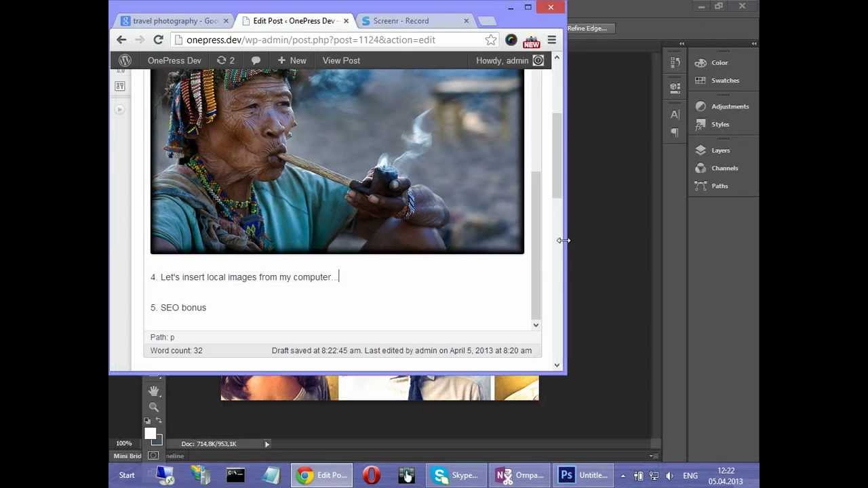868x488 pixels.
Task: Close the Screenr - Record tab
Action: tap(466, 21)
